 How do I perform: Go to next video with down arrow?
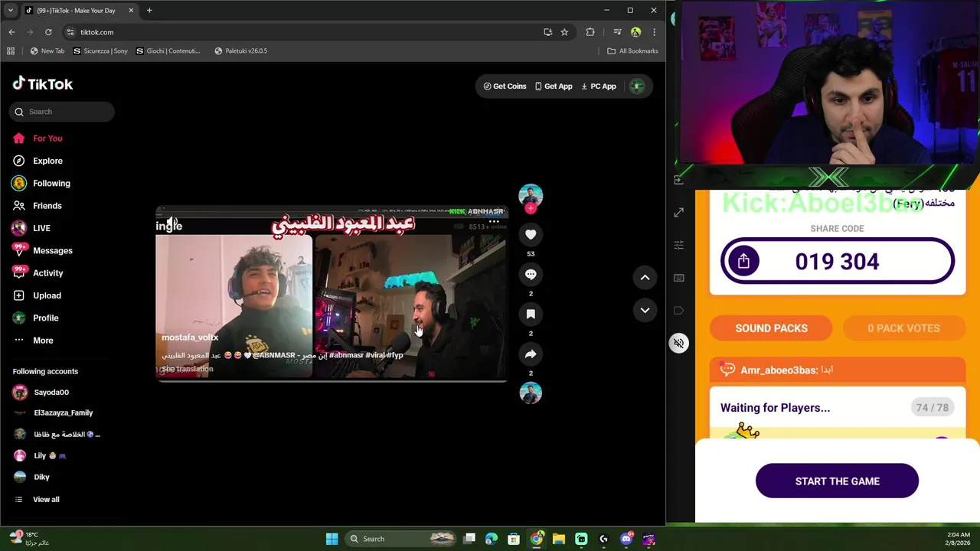tap(645, 310)
